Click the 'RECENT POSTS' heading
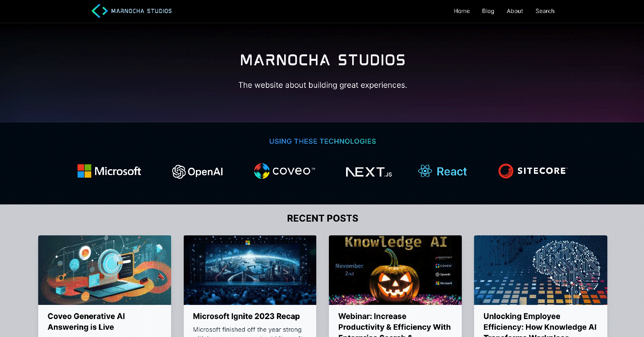The width and height of the screenshot is (644, 337). tap(323, 218)
